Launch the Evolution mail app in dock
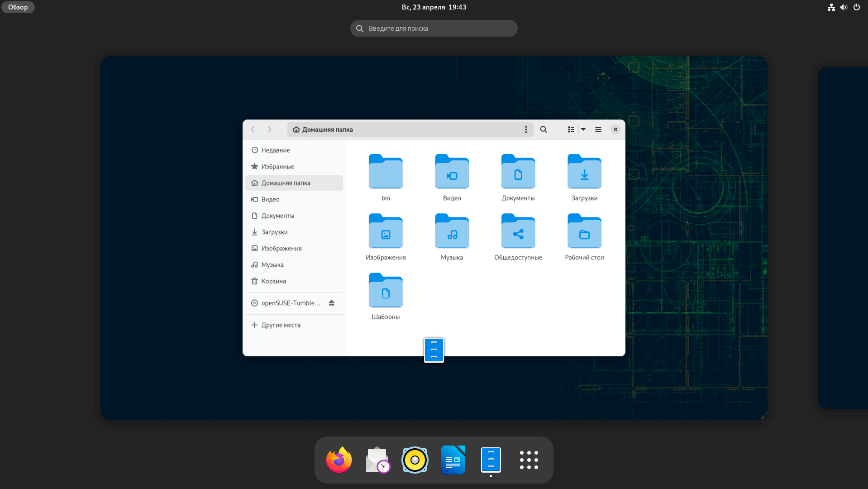The height and width of the screenshot is (489, 868). 377,460
